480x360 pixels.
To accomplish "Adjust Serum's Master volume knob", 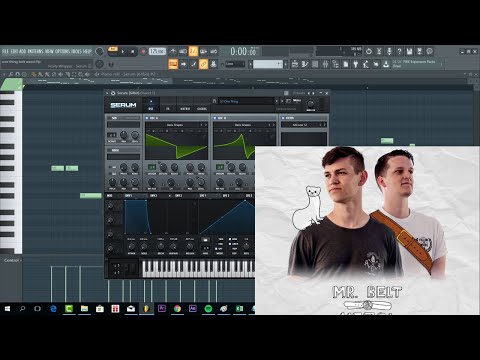I will pyautogui.click(x=310, y=104).
